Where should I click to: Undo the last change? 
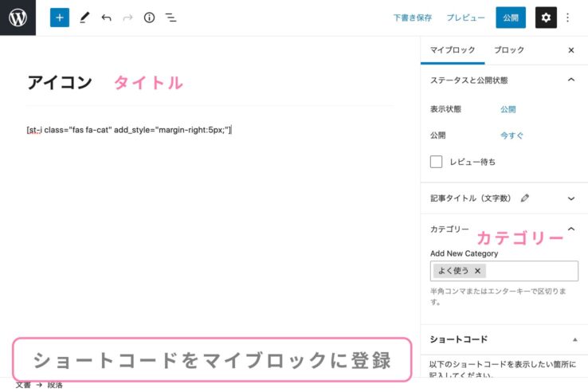pyautogui.click(x=107, y=18)
